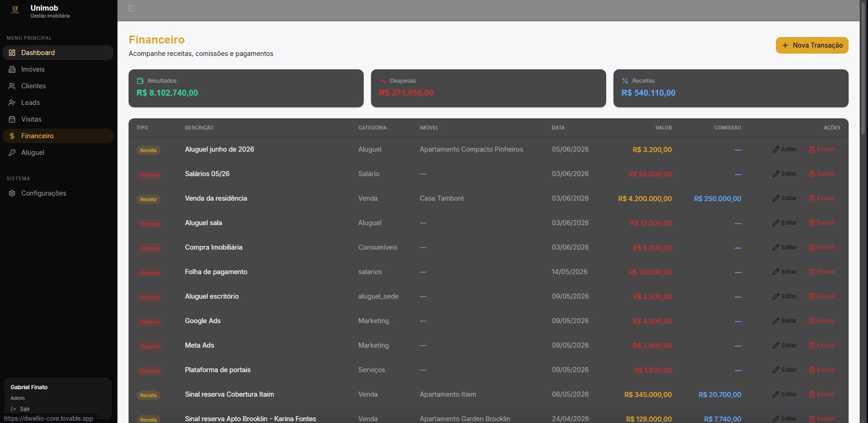Delete the Compra Imobiliária row
Viewport: 868px width, 423px height.
coord(822,247)
